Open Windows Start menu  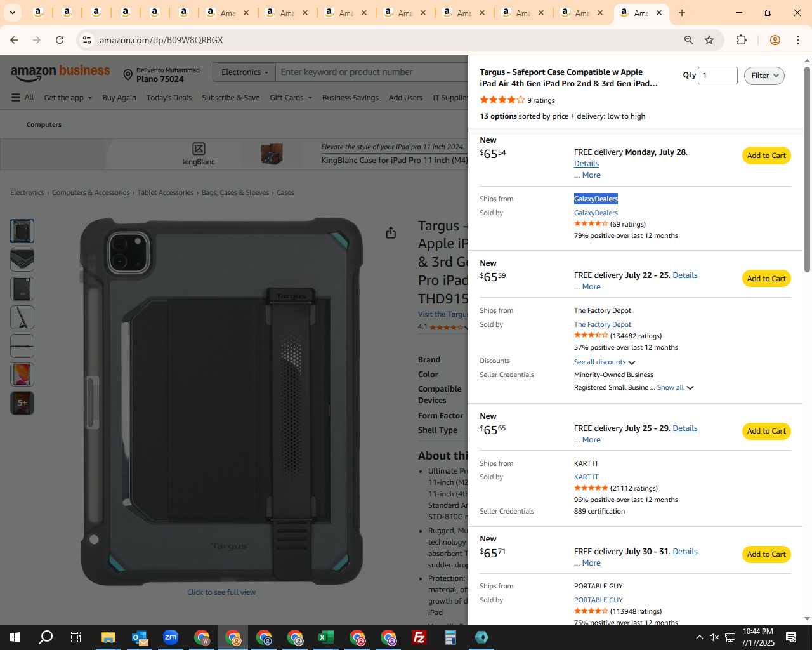tap(15, 637)
